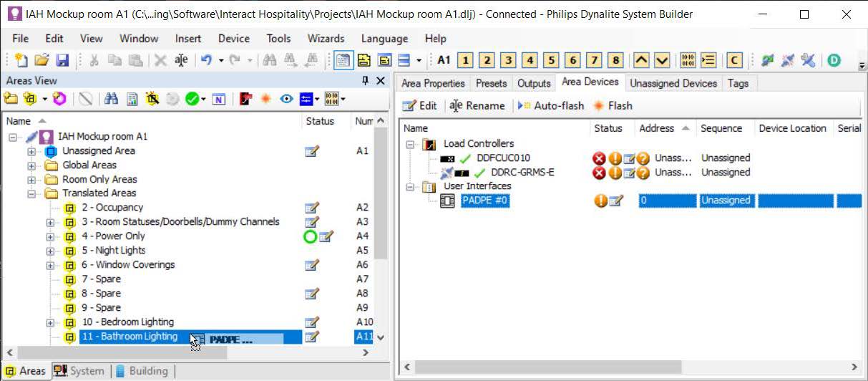Toggle the pin on Areas View panel

pyautogui.click(x=365, y=81)
